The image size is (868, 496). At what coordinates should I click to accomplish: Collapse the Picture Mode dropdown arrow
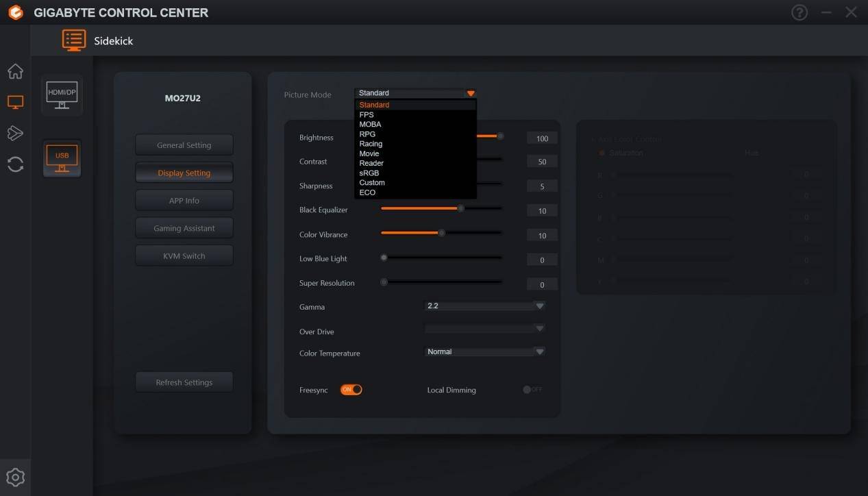click(x=470, y=93)
